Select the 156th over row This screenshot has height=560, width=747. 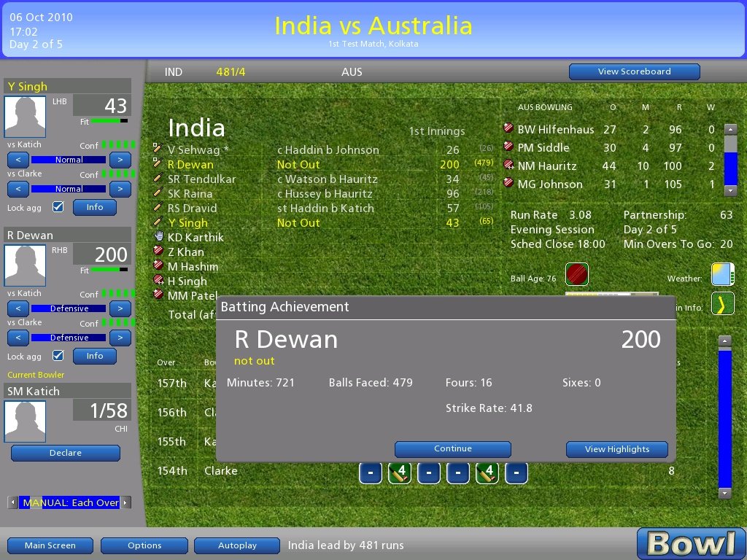(x=186, y=413)
